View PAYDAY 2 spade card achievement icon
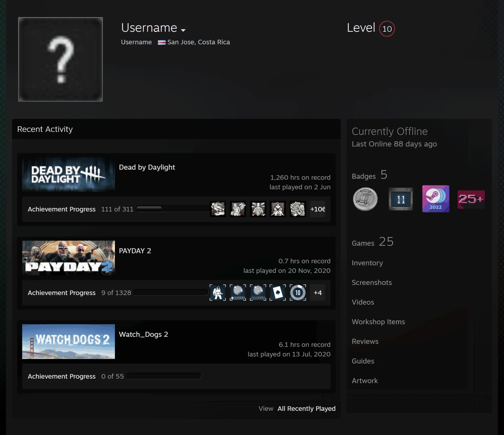This screenshot has width=504, height=435. [x=278, y=292]
